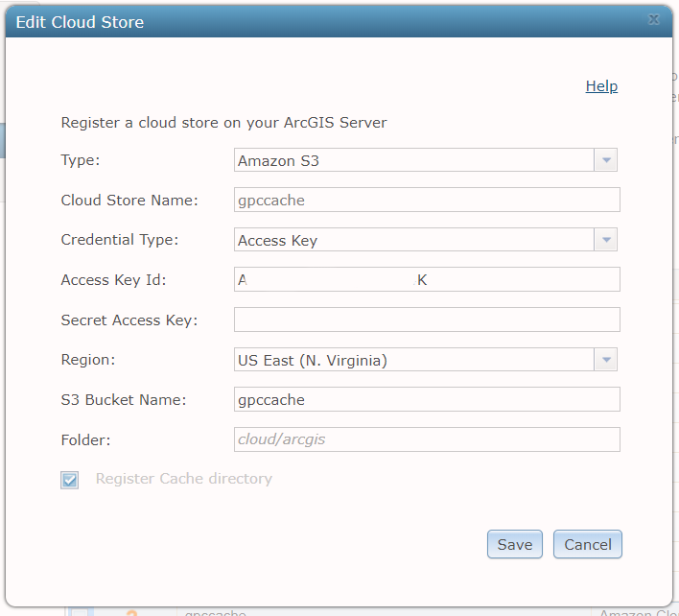The height and width of the screenshot is (616, 679).
Task: Close the Edit Cloud Store dialog
Action: (654, 19)
